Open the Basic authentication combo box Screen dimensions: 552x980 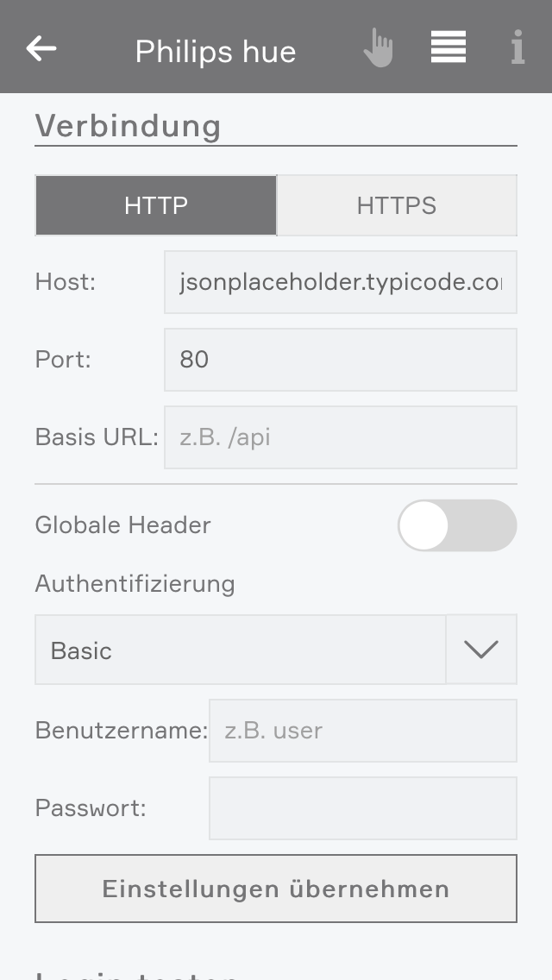(x=241, y=650)
